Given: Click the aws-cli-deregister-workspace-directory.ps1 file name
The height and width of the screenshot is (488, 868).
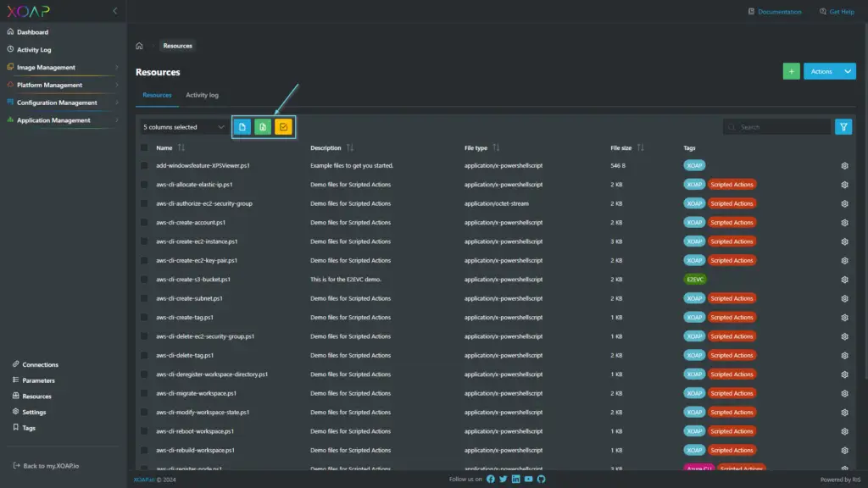Looking at the screenshot, I should pos(211,374).
